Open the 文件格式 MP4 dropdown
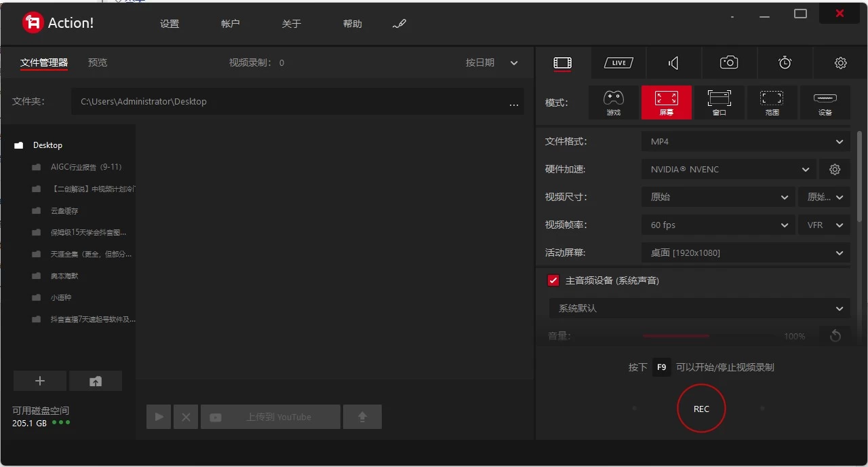This screenshot has width=868, height=467. point(745,141)
